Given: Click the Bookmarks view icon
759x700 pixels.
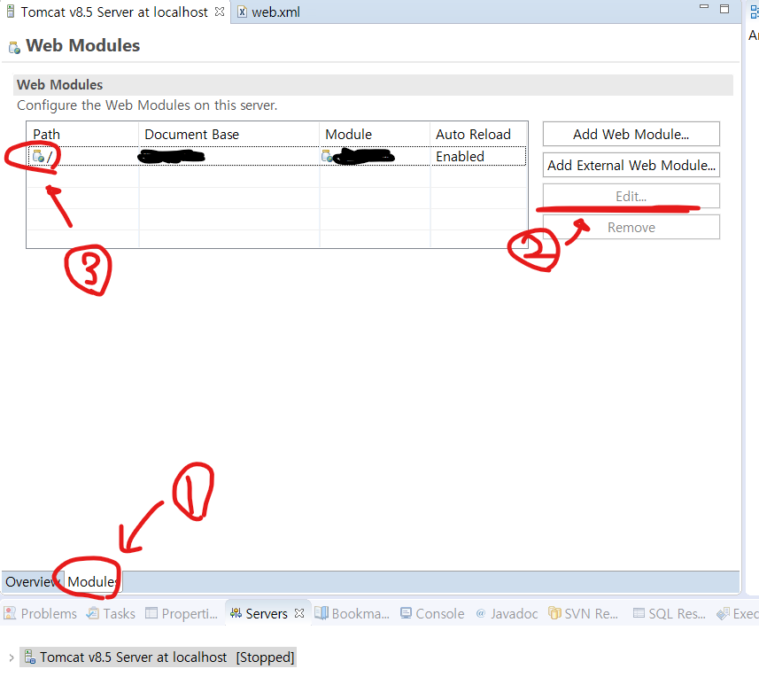Looking at the screenshot, I should (321, 613).
